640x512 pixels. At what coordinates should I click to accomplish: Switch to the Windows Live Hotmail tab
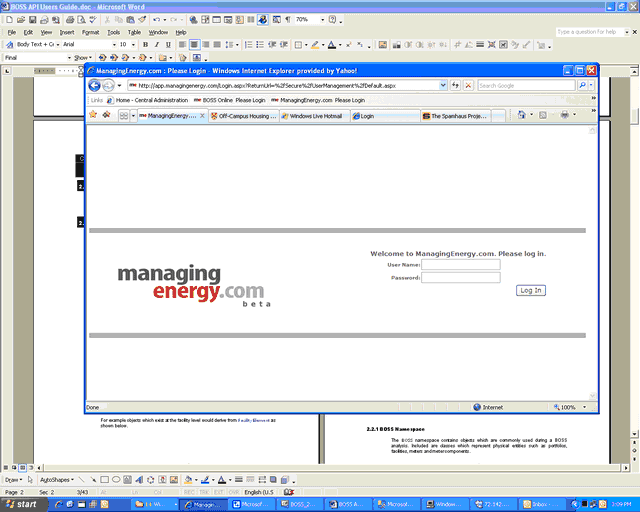click(x=315, y=116)
